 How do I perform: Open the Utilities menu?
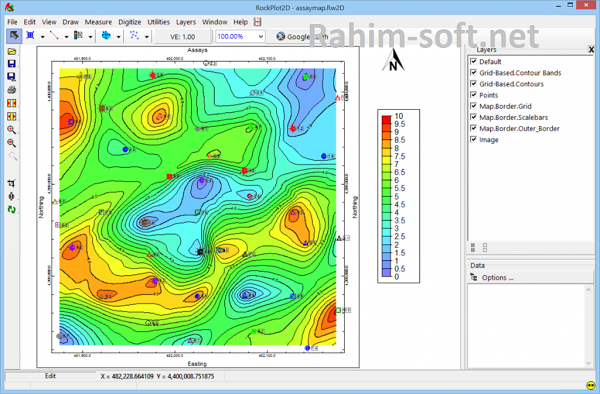158,22
